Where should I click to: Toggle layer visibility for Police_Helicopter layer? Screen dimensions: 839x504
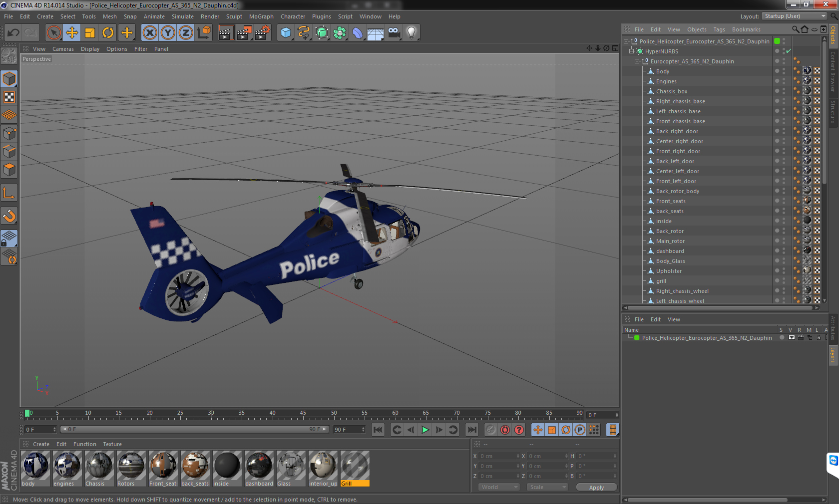792,338
